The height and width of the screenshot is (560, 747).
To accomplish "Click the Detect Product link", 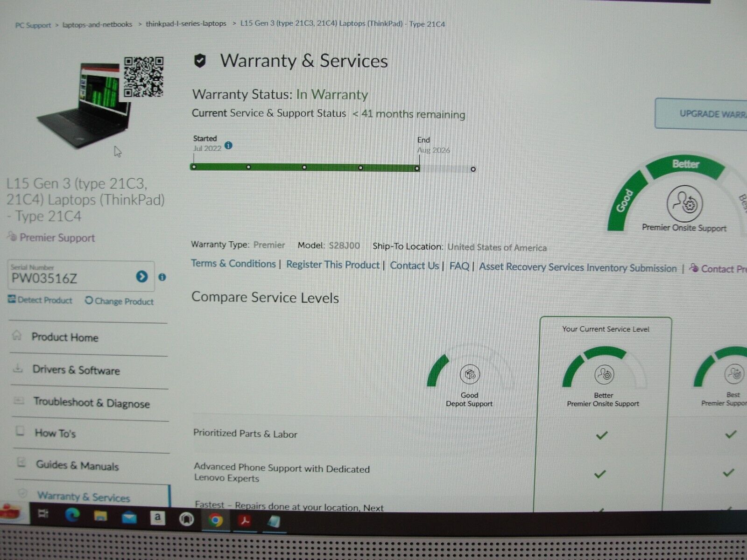I will coord(40,300).
